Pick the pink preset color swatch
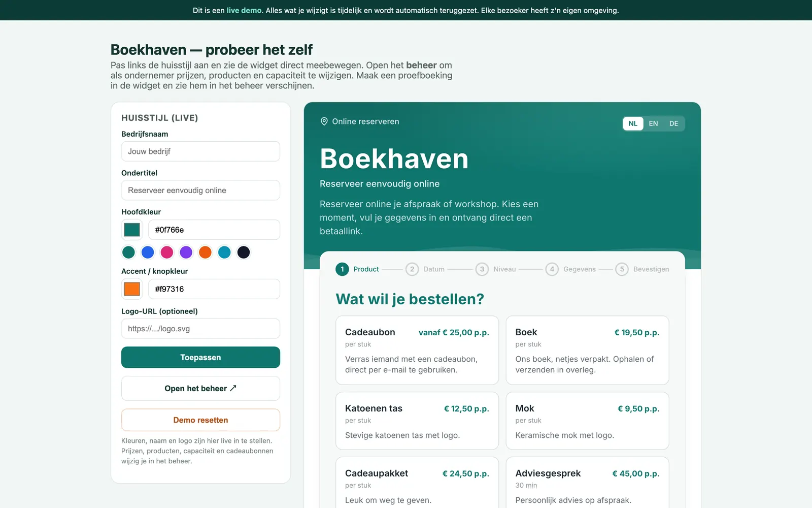812x508 pixels. [x=167, y=252]
